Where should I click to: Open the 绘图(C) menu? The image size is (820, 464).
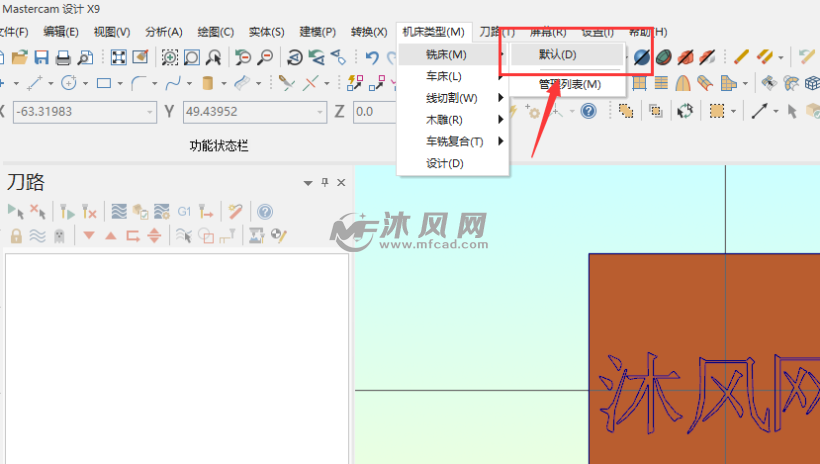click(215, 32)
